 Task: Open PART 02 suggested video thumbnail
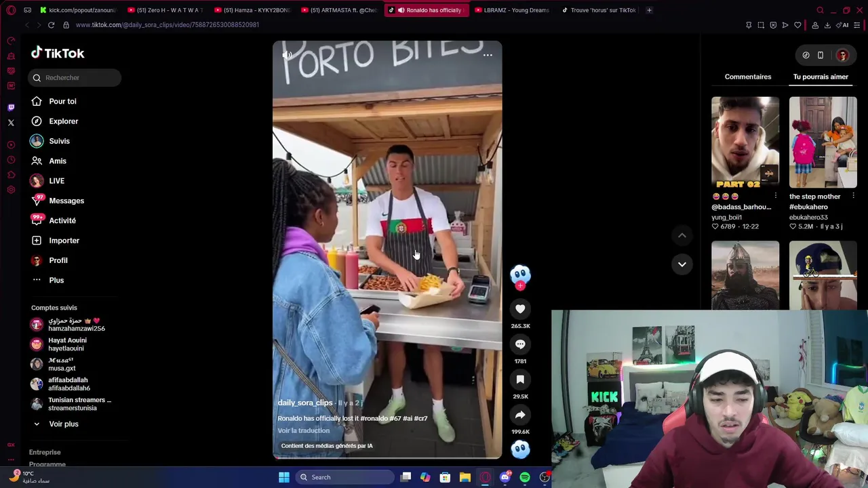[745, 142]
